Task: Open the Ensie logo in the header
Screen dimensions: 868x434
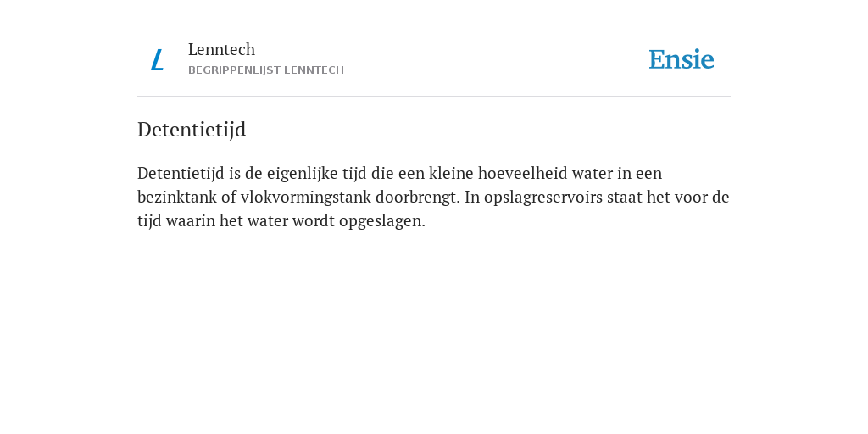Action: pyautogui.click(x=682, y=59)
